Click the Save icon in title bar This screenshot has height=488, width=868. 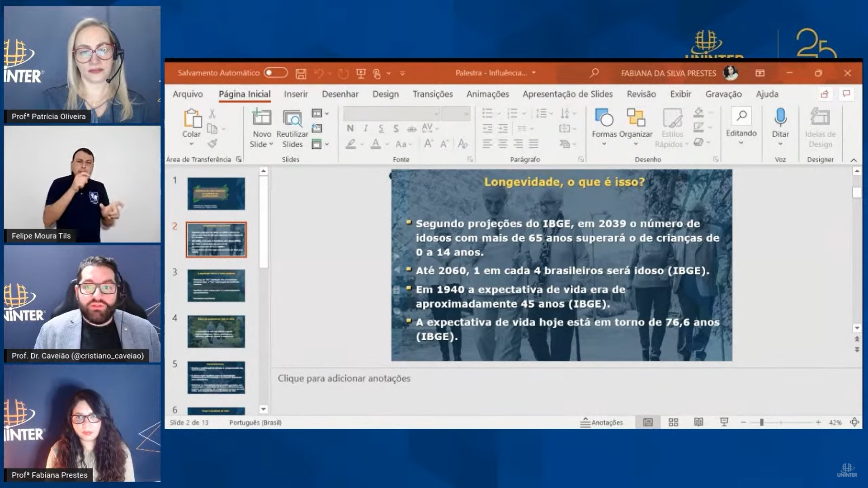(x=301, y=73)
